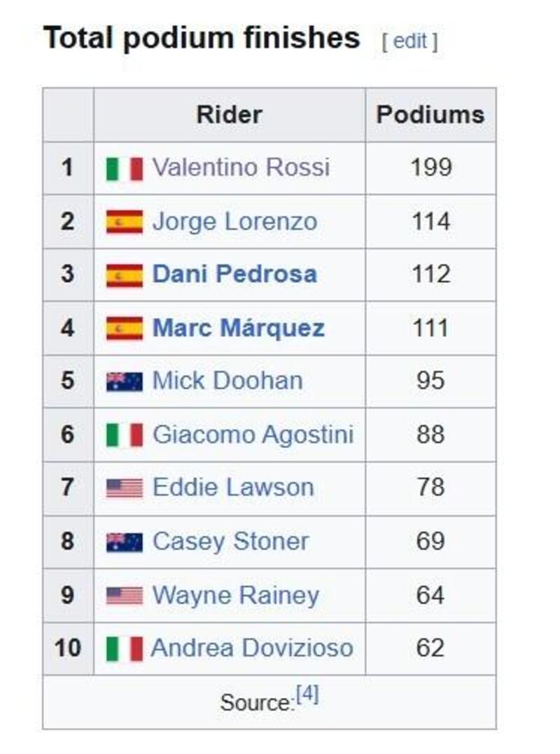
Task: Click the Spain flag beside Marc Márquez
Action: pos(124,328)
